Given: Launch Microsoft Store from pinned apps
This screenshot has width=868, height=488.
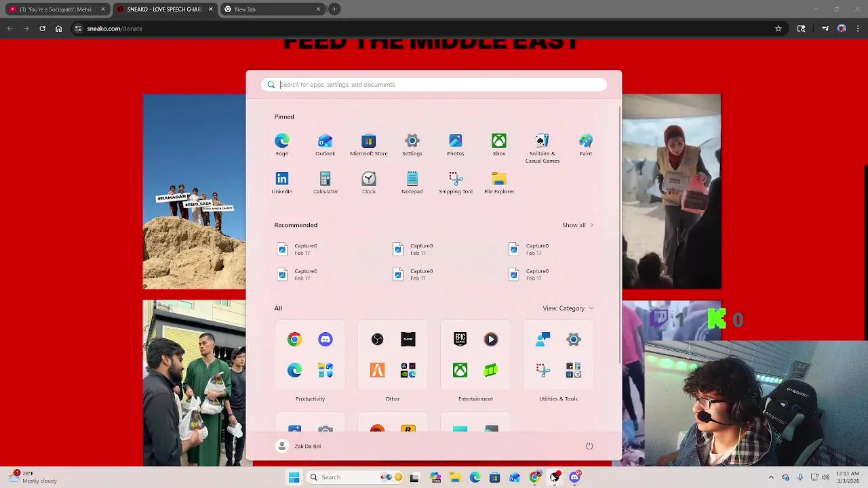Looking at the screenshot, I should 368,145.
